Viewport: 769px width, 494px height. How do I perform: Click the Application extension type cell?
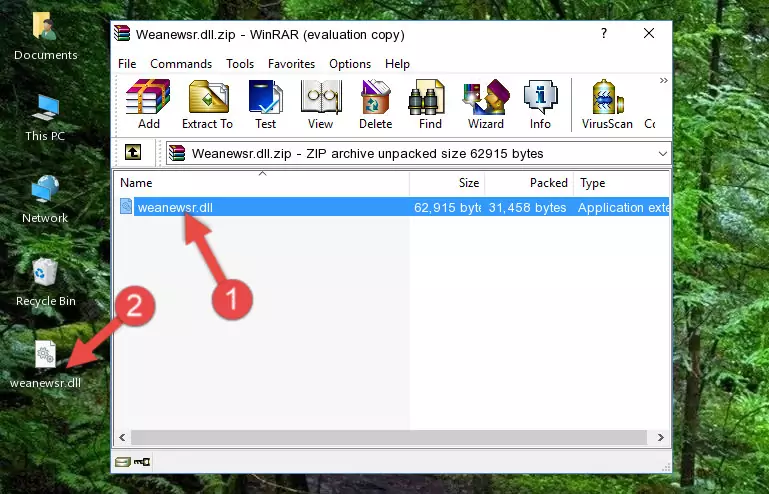(x=623, y=208)
